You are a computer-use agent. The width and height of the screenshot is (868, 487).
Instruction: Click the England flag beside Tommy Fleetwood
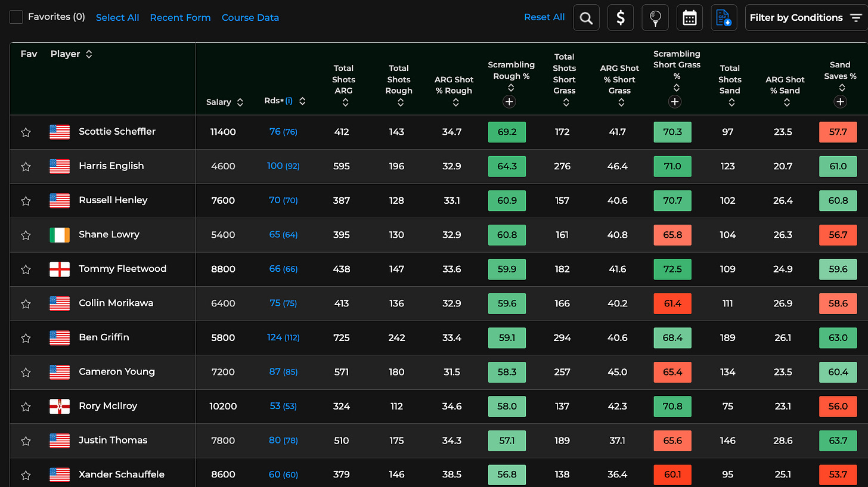[x=60, y=269]
